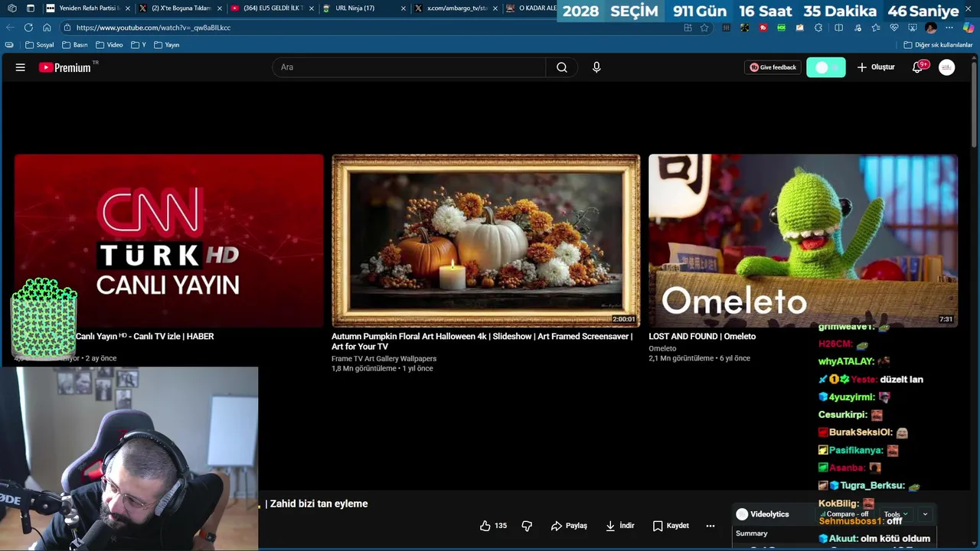
Task: Click the Paylaş share button
Action: click(x=569, y=526)
